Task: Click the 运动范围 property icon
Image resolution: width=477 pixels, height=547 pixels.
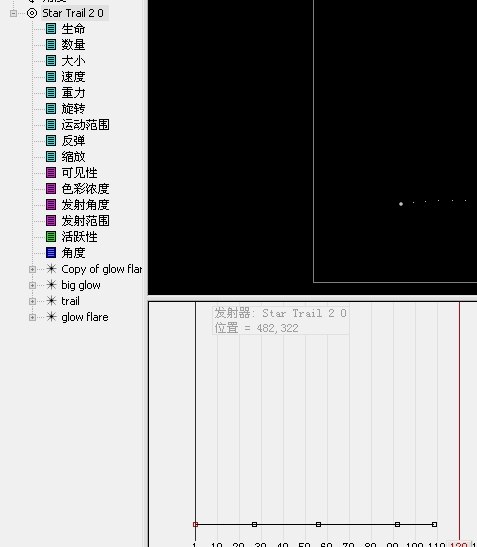Action: pyautogui.click(x=51, y=125)
